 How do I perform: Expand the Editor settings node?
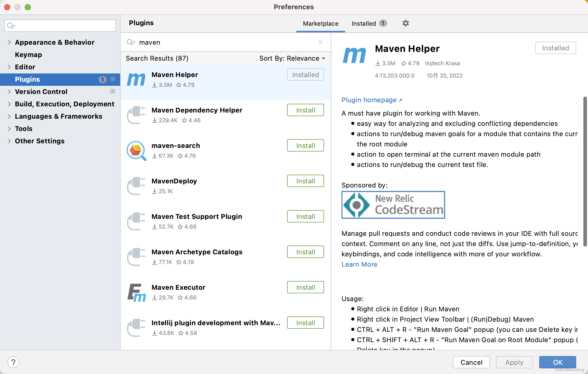pos(9,67)
